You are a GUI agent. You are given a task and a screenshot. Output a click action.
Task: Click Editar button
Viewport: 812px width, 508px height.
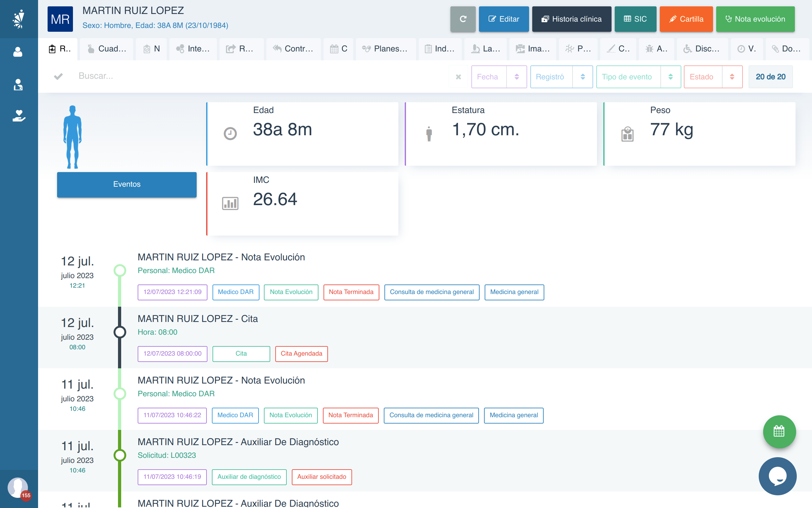click(504, 19)
